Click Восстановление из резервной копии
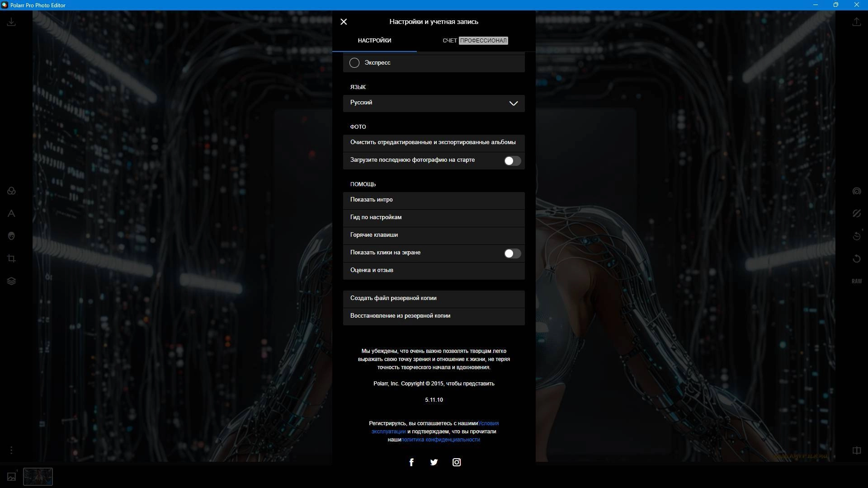Image resolution: width=868 pixels, height=488 pixels. pyautogui.click(x=434, y=316)
